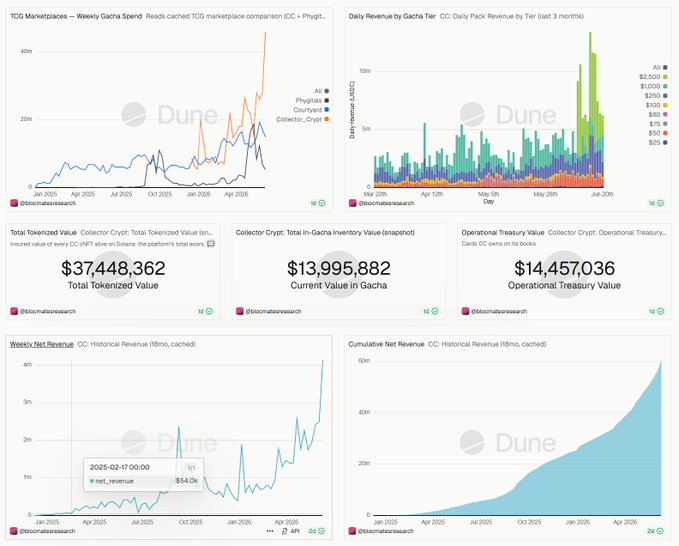
Task: Toggle All series in Gacha Tier legend
Action: coord(660,67)
